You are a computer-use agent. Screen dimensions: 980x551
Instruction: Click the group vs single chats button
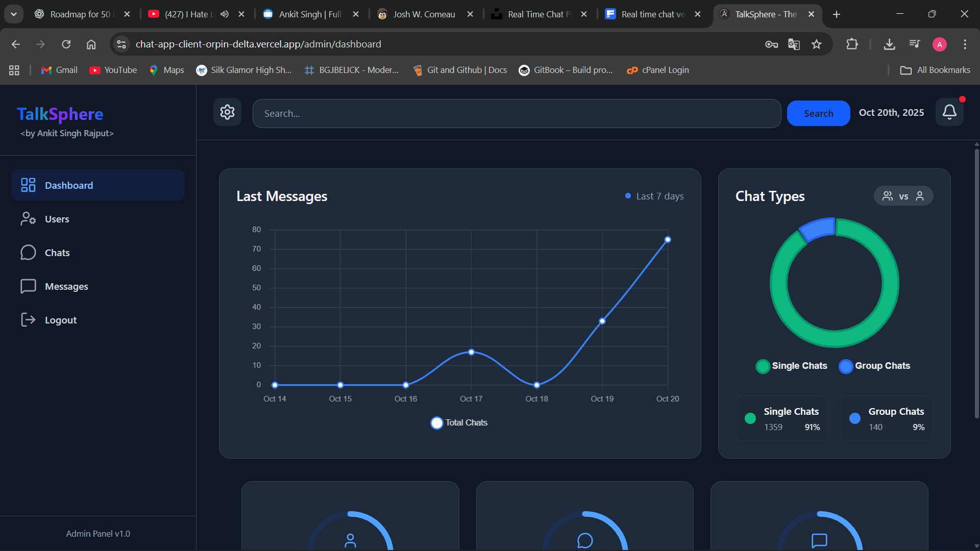click(903, 196)
